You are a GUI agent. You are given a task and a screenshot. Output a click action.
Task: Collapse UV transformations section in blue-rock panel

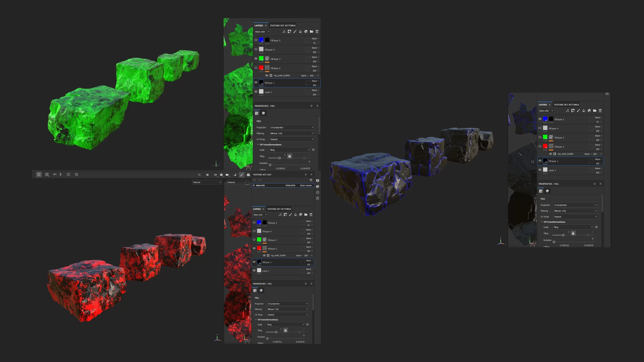(542, 222)
